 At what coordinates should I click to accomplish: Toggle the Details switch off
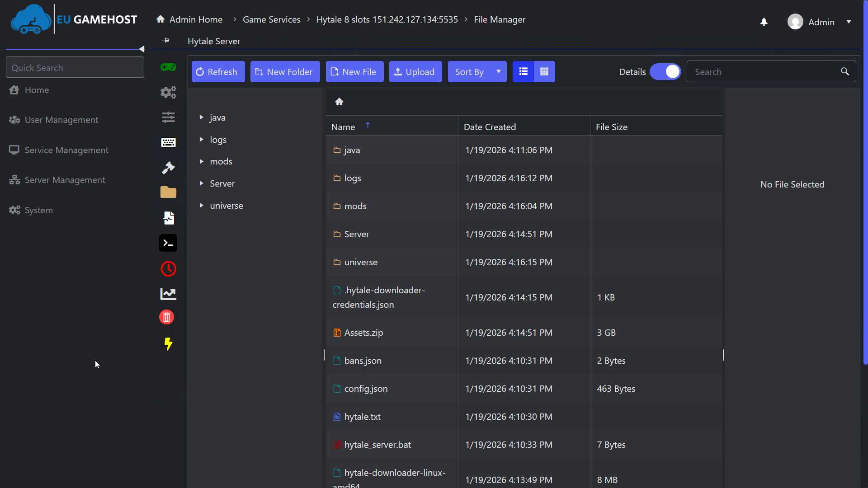point(665,71)
